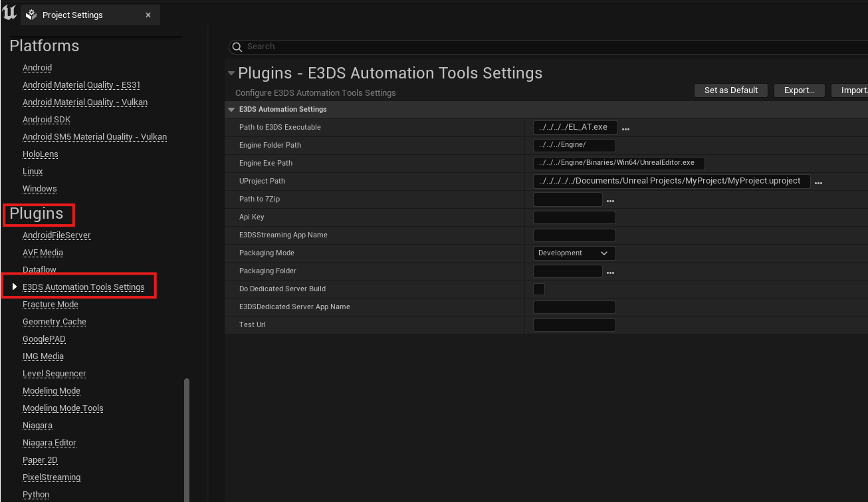Click the Platforms category heading
Screen dimensions: 868x502
[44, 46]
